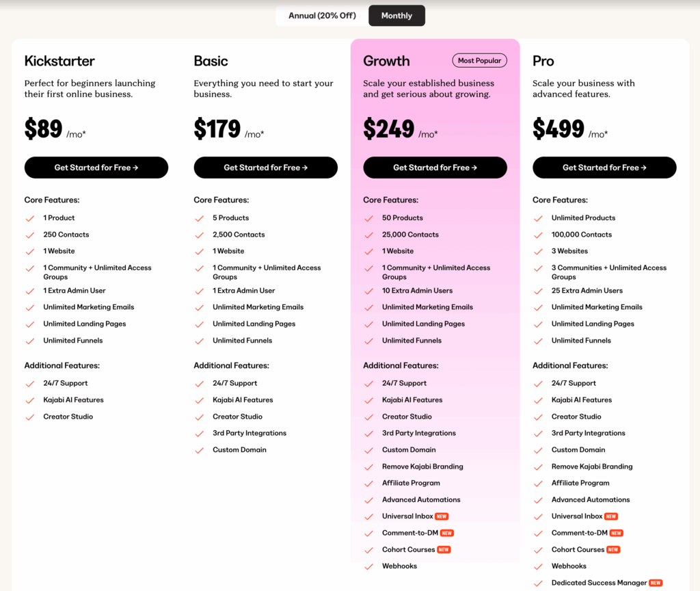This screenshot has width=700, height=591.
Task: Click the checkmark beside 25,000 Contacts
Action: pyautogui.click(x=369, y=235)
